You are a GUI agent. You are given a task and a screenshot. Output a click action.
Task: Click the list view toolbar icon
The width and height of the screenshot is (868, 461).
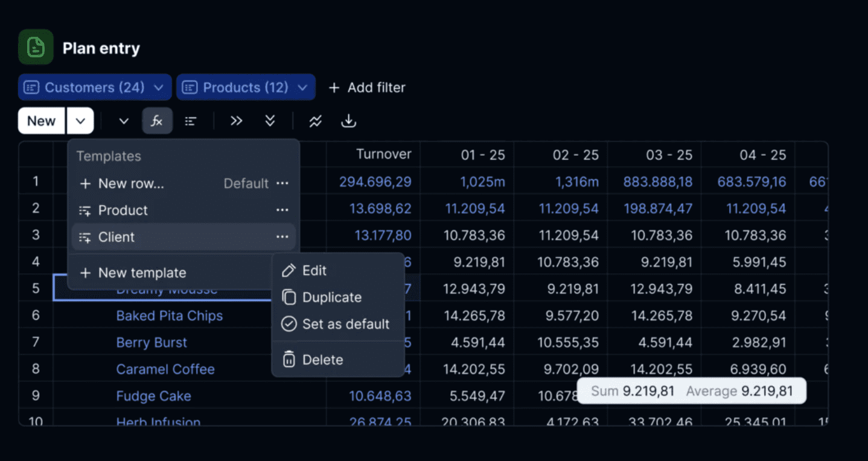[x=191, y=121]
